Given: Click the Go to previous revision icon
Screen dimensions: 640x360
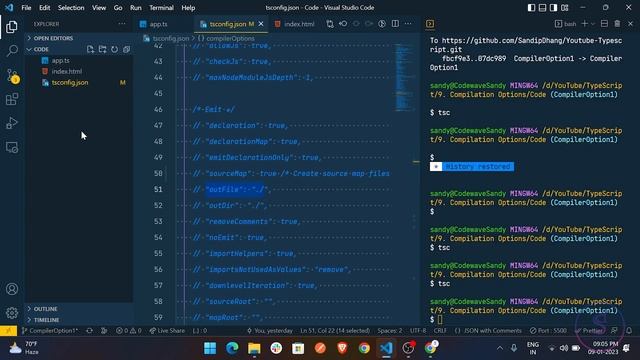Looking at the screenshot, I should pyautogui.click(x=343, y=24).
